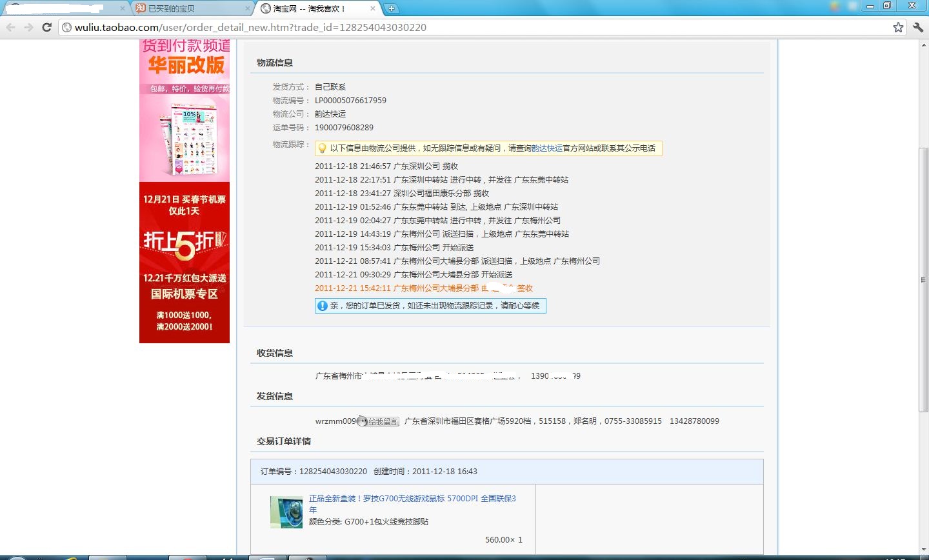Click logistics company name 韵达快运

[x=330, y=114]
